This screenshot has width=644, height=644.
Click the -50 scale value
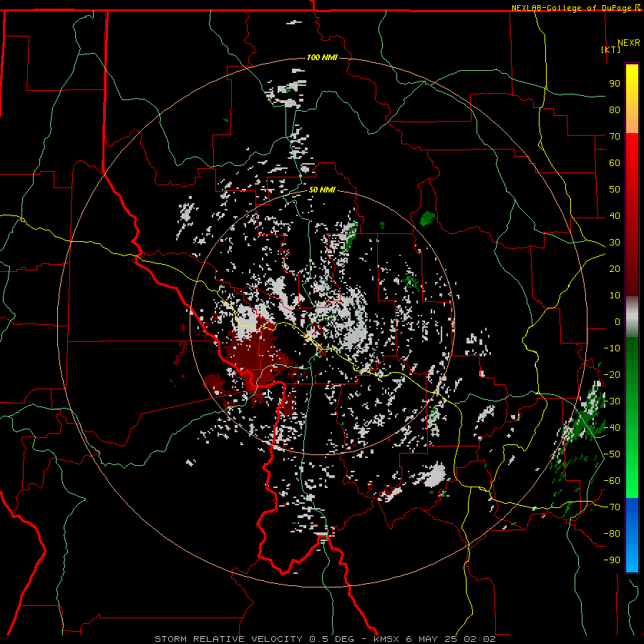612,454
